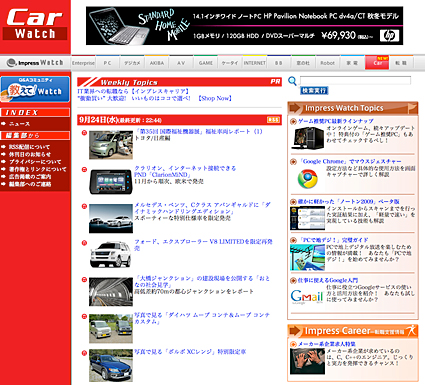Open the blue Volvo car thumbnail
Viewport: 425px width, 385px height.
click(x=111, y=366)
